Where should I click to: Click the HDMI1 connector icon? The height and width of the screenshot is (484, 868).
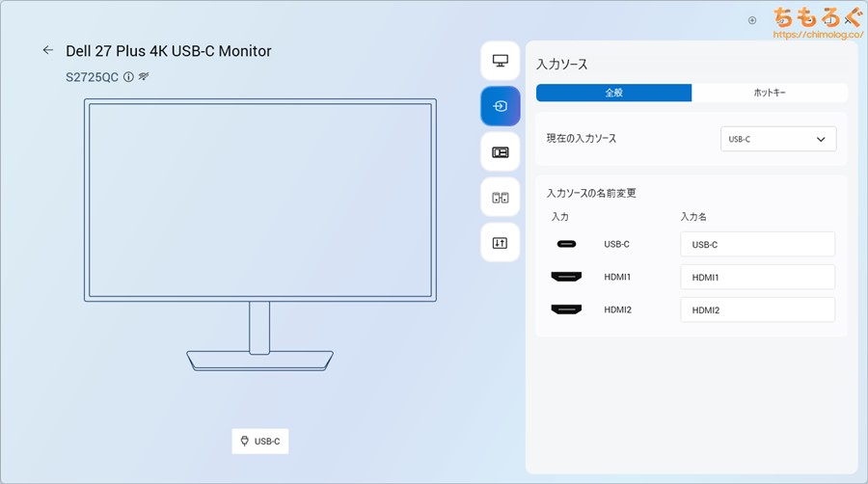point(566,278)
